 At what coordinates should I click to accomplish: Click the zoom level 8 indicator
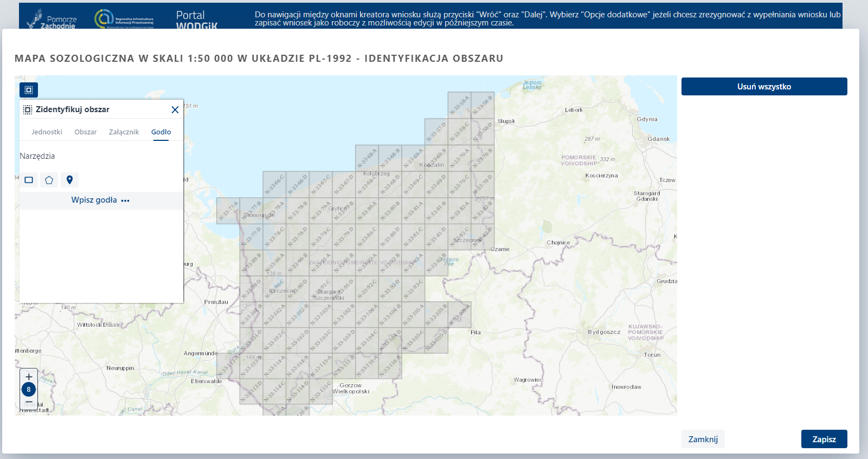pos(29,389)
